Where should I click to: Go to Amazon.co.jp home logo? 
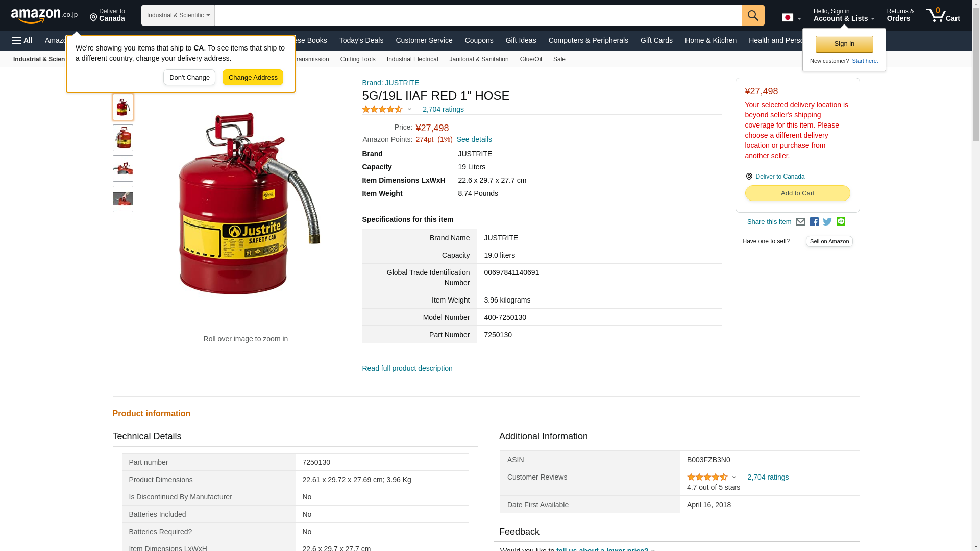click(x=44, y=15)
